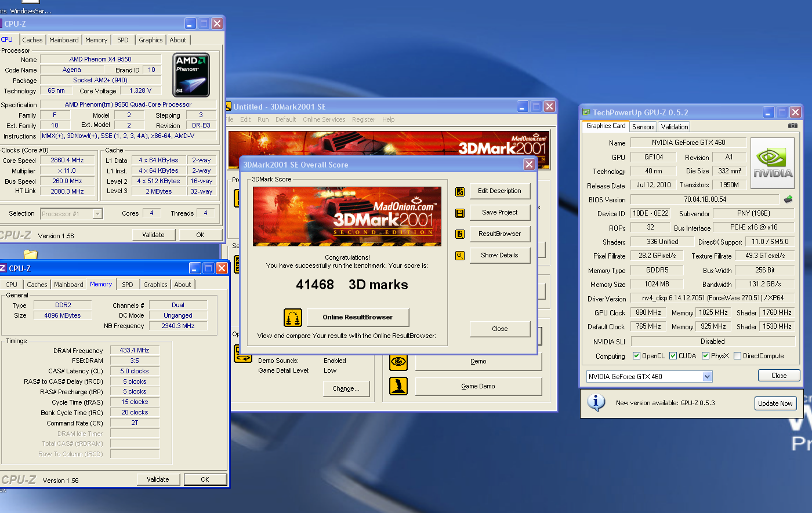Click the BIOS save chip icon in GPU-Z
812x513 pixels.
788,199
